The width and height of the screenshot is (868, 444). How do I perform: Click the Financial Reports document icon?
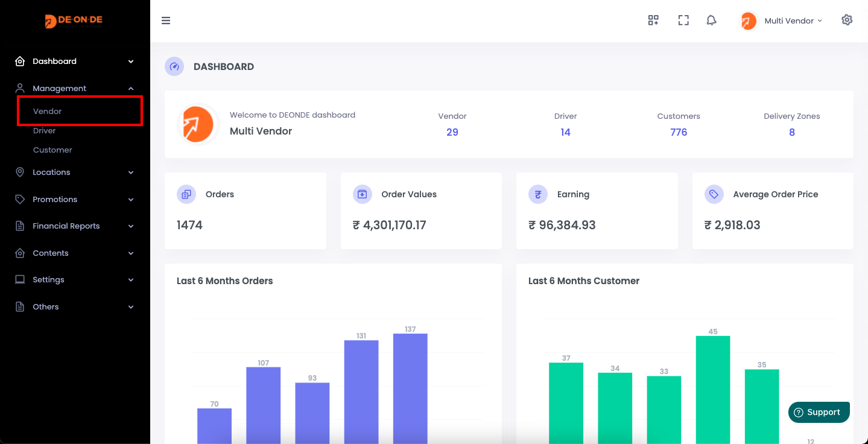(x=20, y=226)
